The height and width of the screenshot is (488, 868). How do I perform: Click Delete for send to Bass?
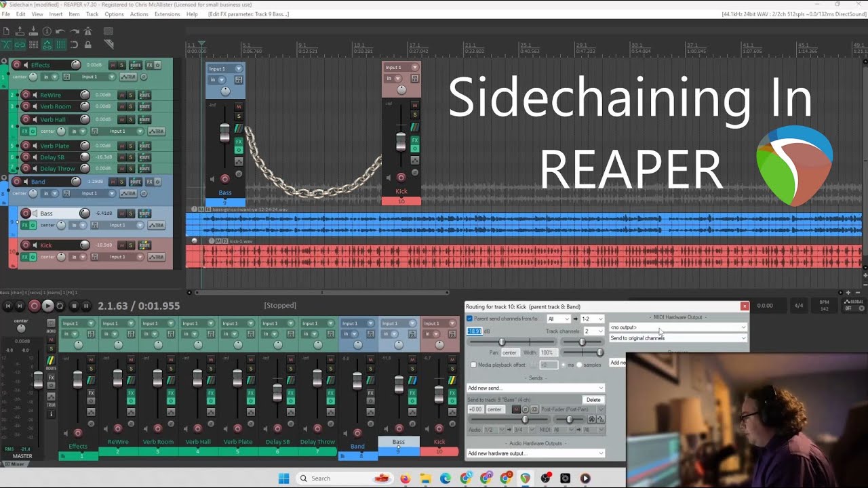click(593, 400)
